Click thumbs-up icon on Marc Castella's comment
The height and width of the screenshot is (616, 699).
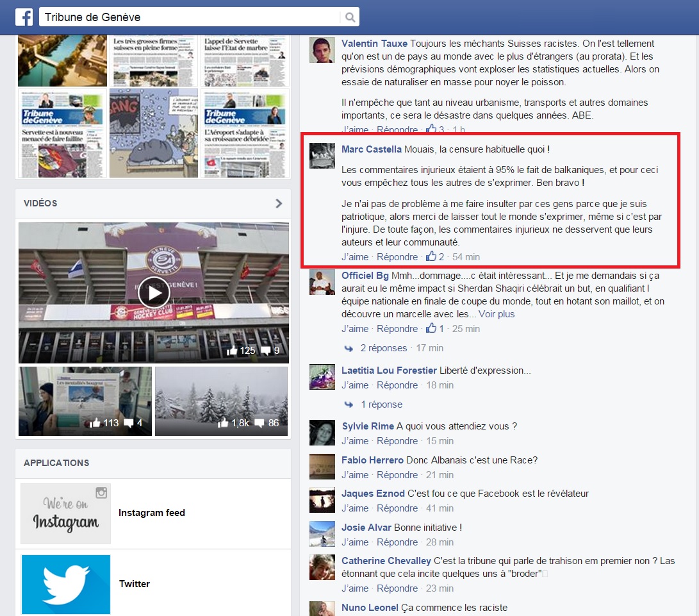(431, 257)
